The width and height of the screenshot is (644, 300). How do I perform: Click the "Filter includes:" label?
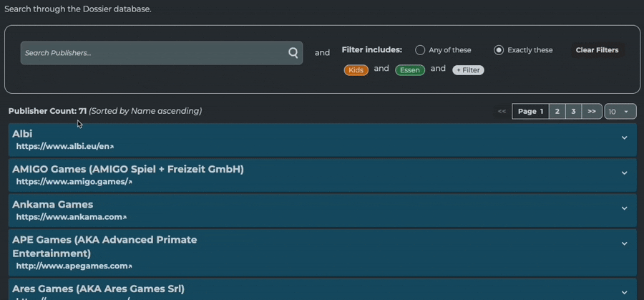pyautogui.click(x=371, y=50)
